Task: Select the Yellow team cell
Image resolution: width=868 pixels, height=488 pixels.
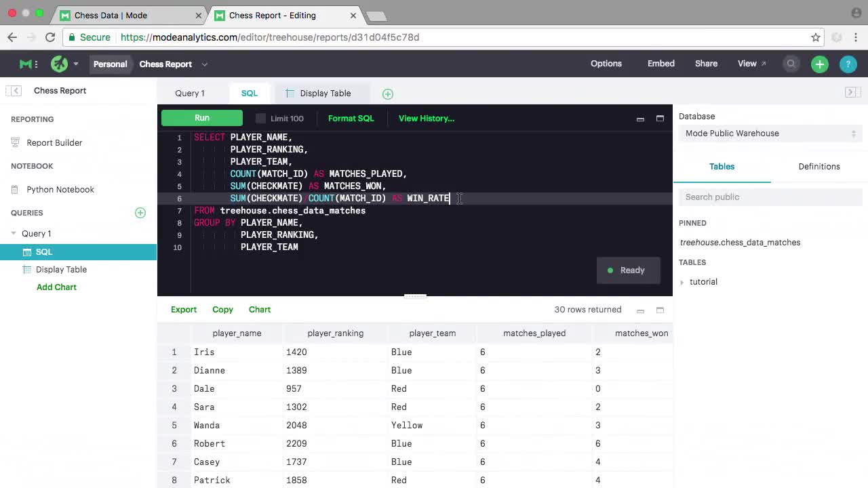Action: 433,426
